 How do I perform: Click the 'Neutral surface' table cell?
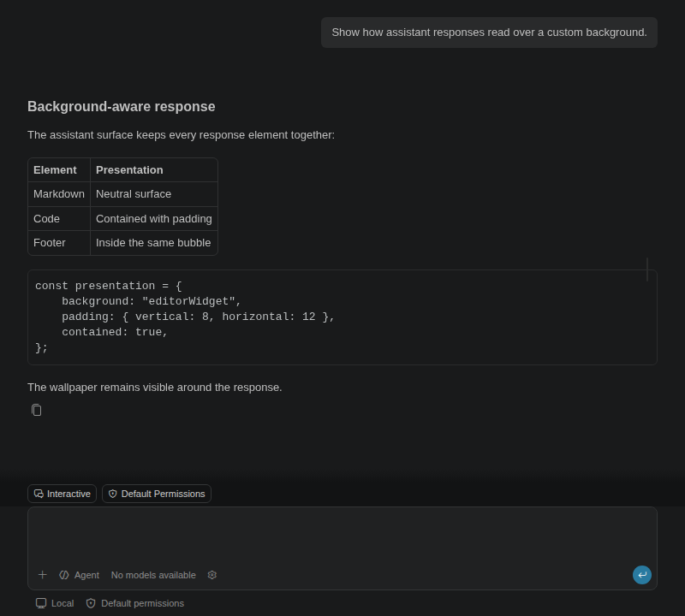tap(154, 194)
